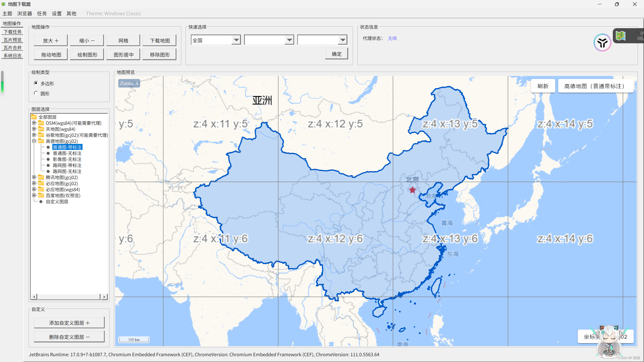Click the 腾讯地图(gcj02) folder icon
Viewport: 644px width, 362px height.
[41, 177]
